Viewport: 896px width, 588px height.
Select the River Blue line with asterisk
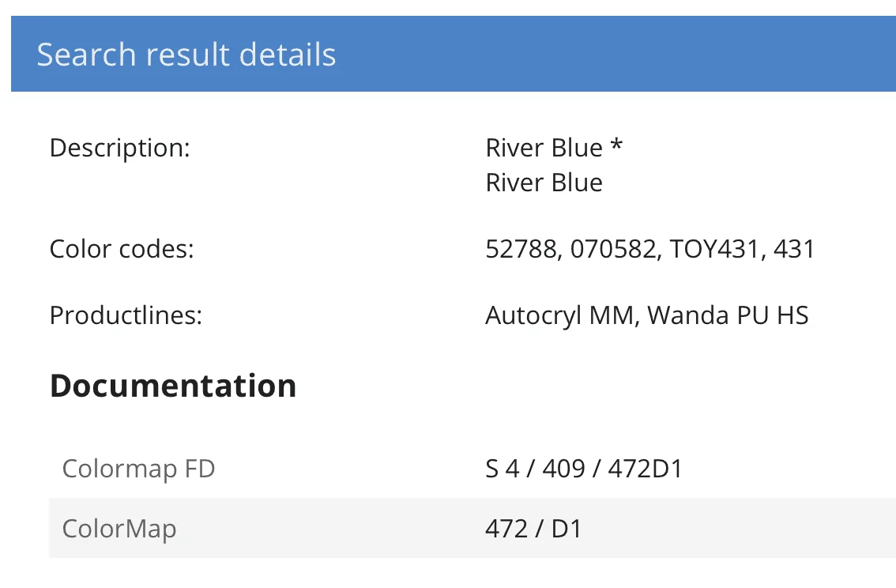[554, 148]
